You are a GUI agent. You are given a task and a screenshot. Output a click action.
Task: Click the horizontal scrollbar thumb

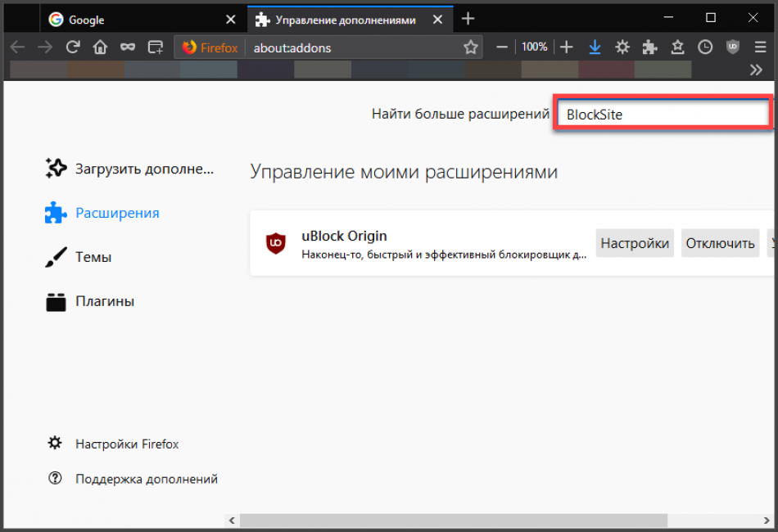click(x=454, y=520)
